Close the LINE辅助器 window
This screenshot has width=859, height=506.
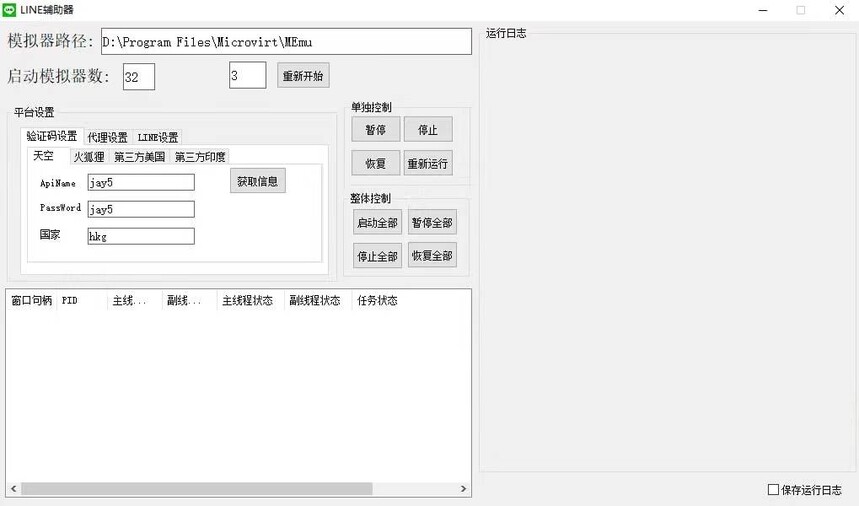click(x=839, y=10)
